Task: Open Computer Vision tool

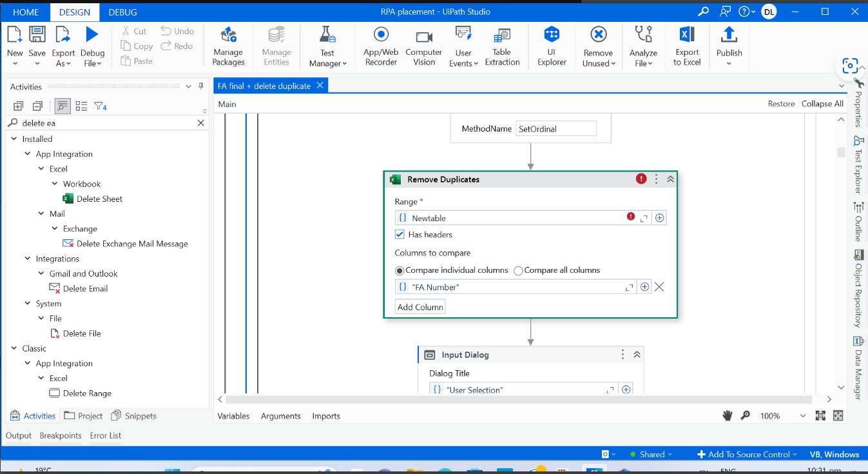Action: [x=424, y=46]
